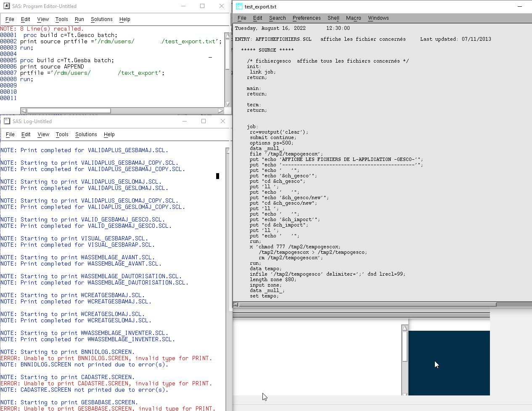Open the Tools menu in SAS Log
This screenshot has height=411, width=532.
[x=62, y=134]
